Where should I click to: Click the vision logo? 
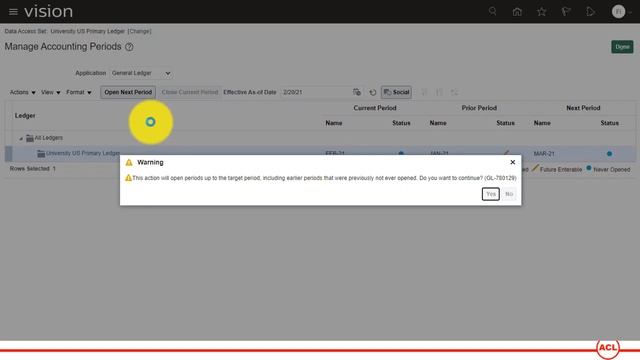tap(49, 11)
